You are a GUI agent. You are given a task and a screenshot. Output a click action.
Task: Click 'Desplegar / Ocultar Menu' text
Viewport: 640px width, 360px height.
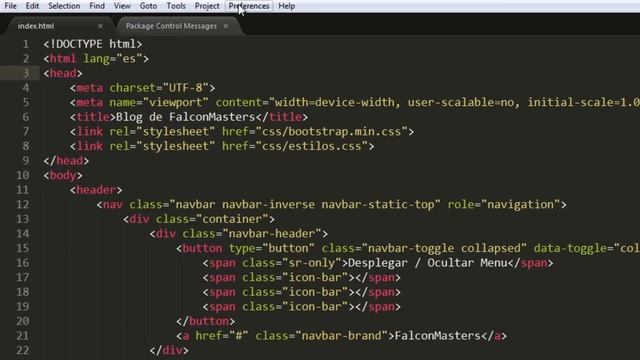click(x=427, y=263)
